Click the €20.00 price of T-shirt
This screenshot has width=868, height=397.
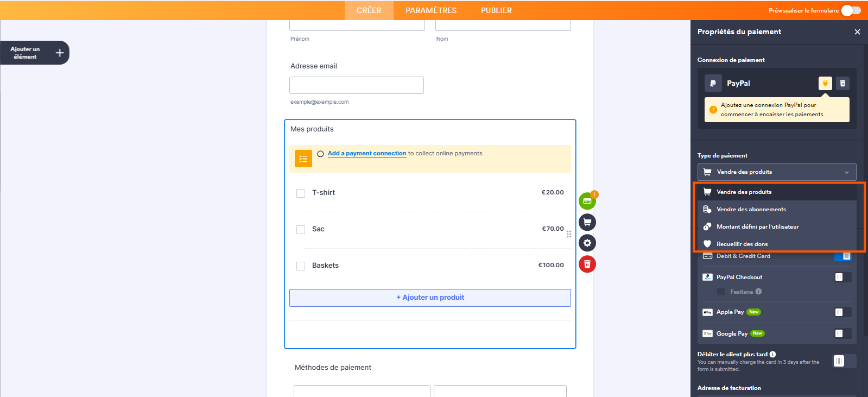coord(553,192)
